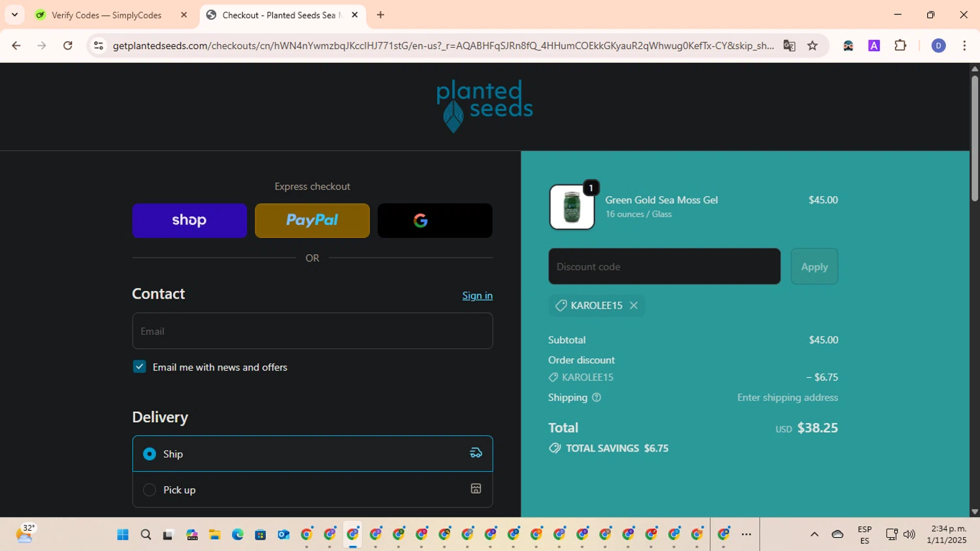
Task: Click the Total Savings tag icon
Action: (x=555, y=448)
